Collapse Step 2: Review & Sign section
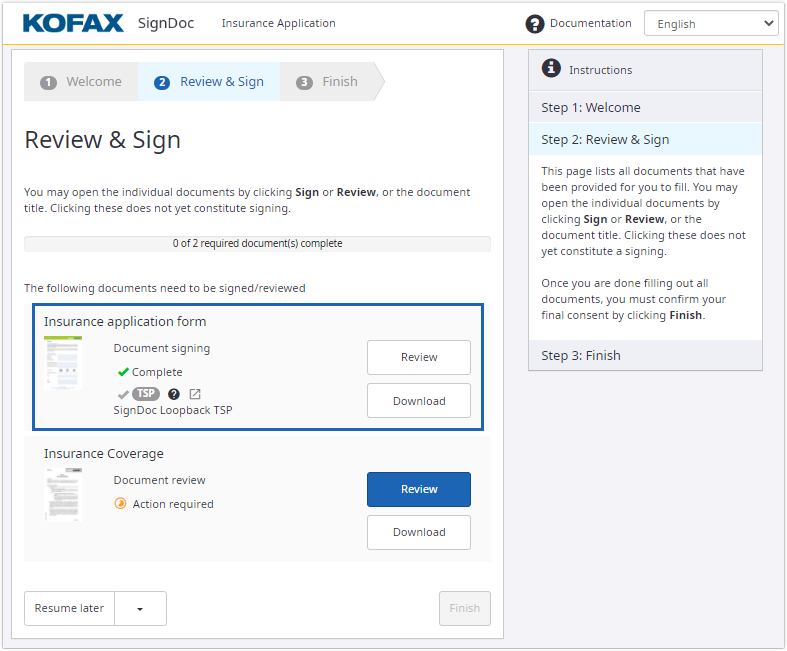 (x=645, y=139)
